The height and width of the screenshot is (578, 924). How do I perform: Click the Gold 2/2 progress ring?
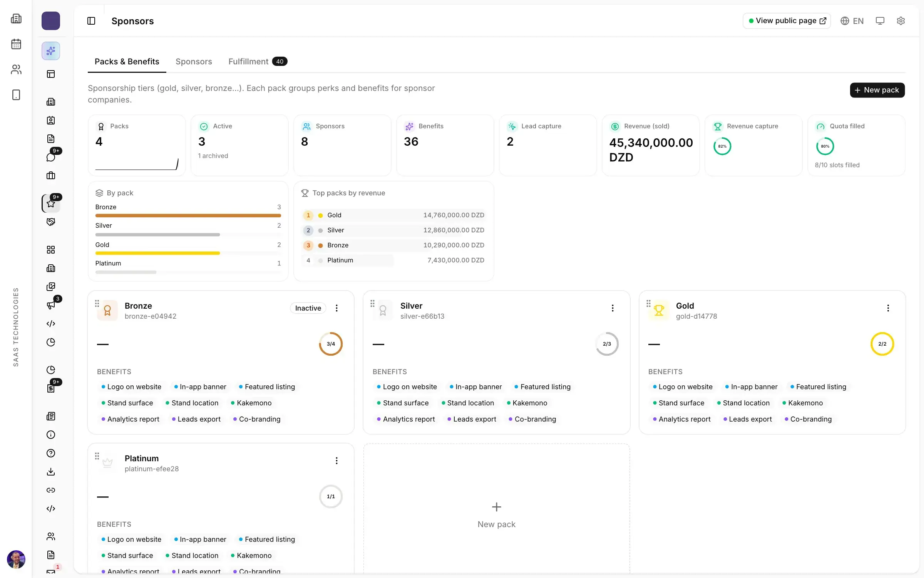882,344
